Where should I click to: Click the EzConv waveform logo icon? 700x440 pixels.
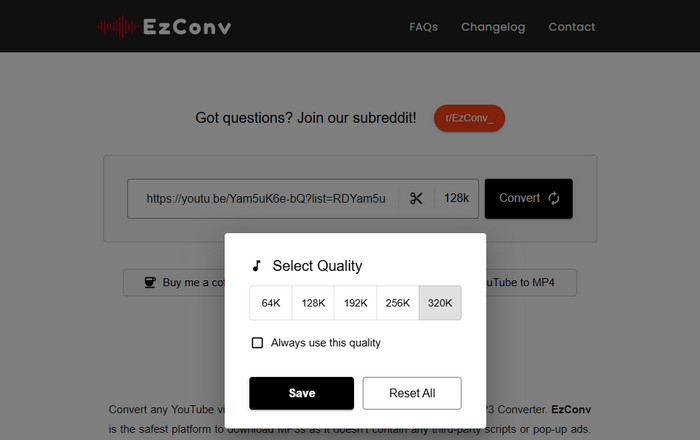click(121, 26)
